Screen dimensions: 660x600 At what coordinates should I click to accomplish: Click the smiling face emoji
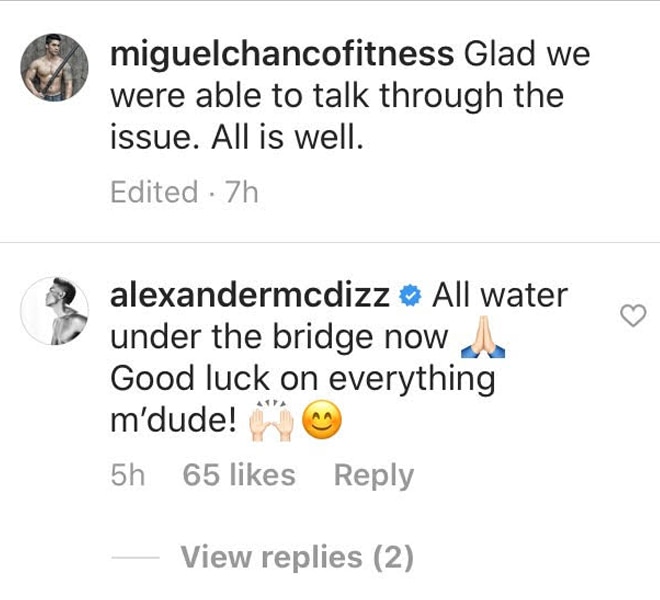(x=322, y=421)
